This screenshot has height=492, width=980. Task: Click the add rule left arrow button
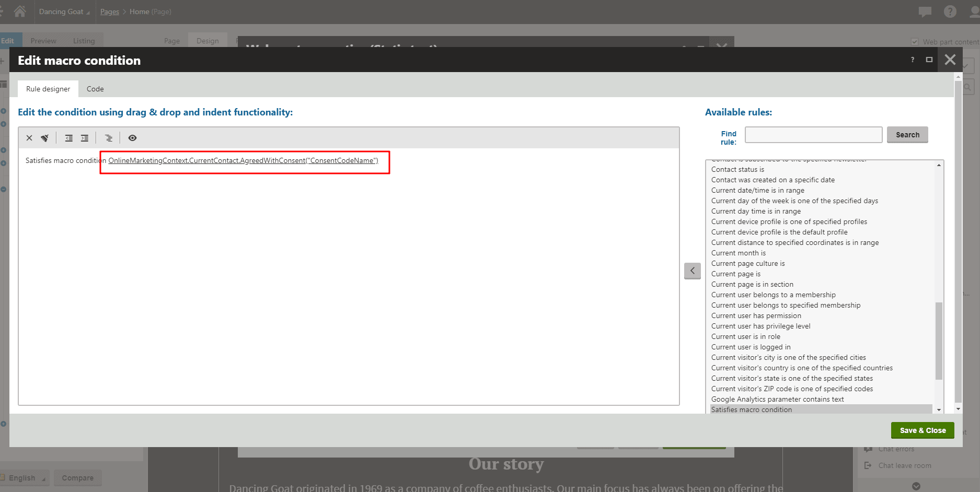(692, 271)
